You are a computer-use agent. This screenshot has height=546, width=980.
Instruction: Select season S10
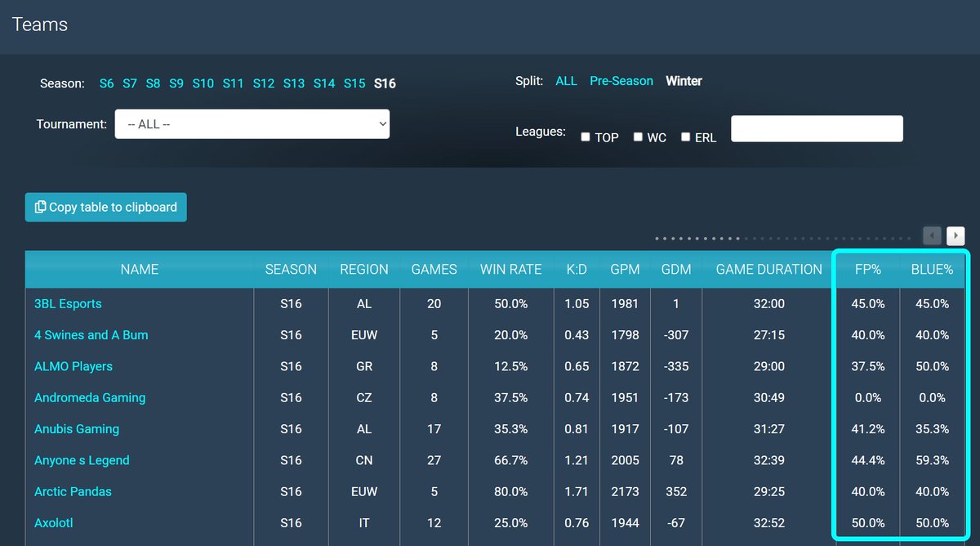[203, 83]
